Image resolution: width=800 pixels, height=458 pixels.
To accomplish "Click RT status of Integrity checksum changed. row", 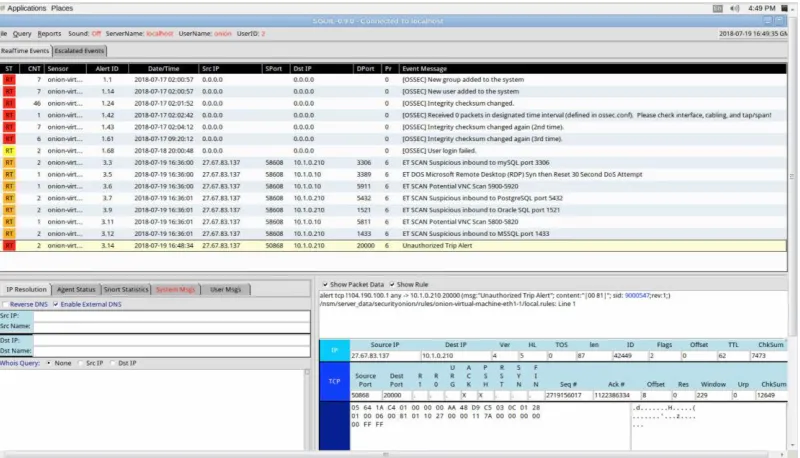I will [x=9, y=104].
